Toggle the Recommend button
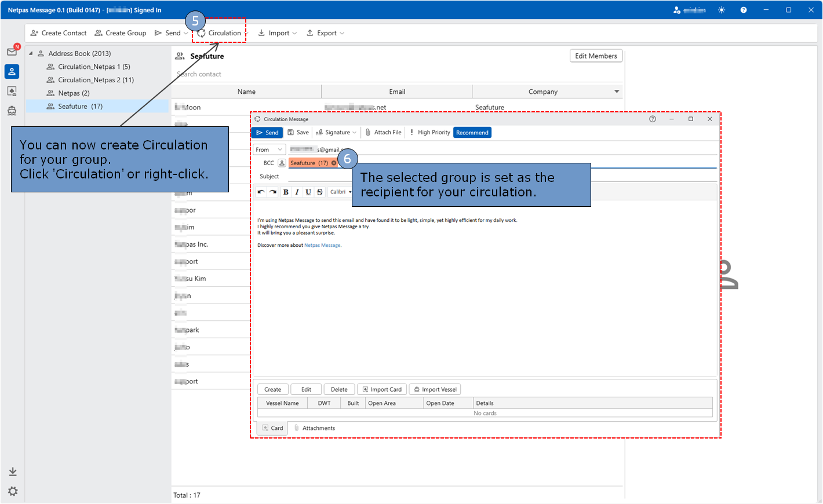The image size is (823, 504). (x=472, y=133)
